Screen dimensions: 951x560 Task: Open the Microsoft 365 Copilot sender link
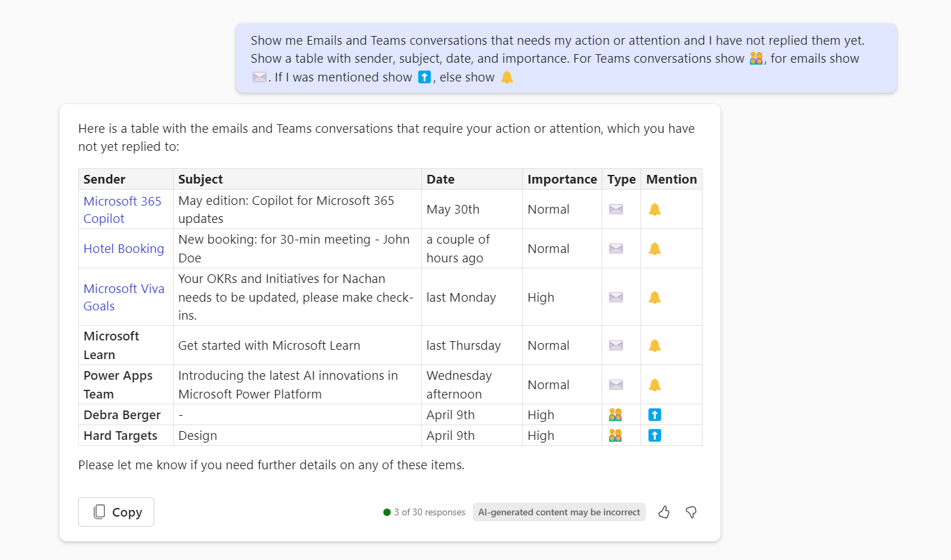click(122, 210)
